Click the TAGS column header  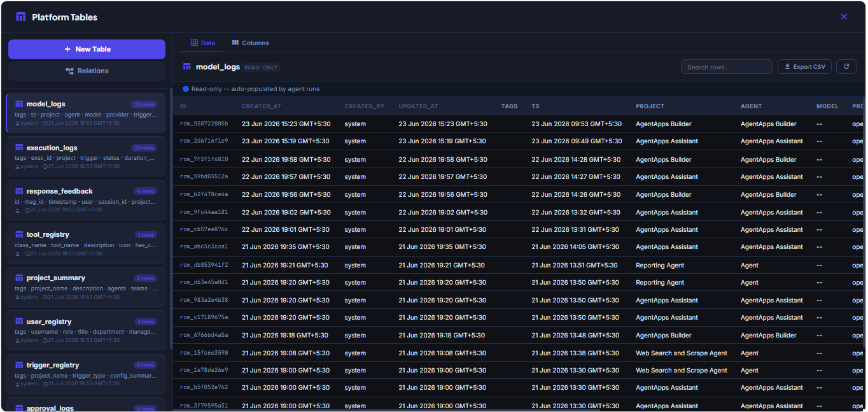pos(509,106)
